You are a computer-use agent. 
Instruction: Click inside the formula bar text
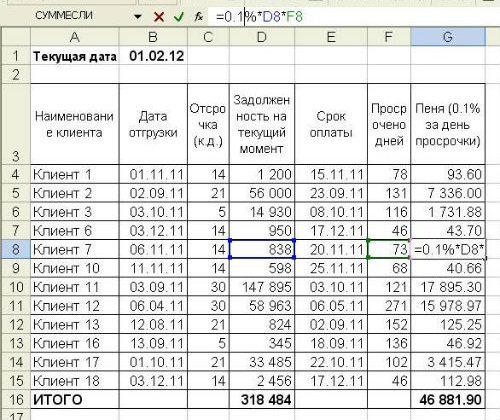(353, 16)
